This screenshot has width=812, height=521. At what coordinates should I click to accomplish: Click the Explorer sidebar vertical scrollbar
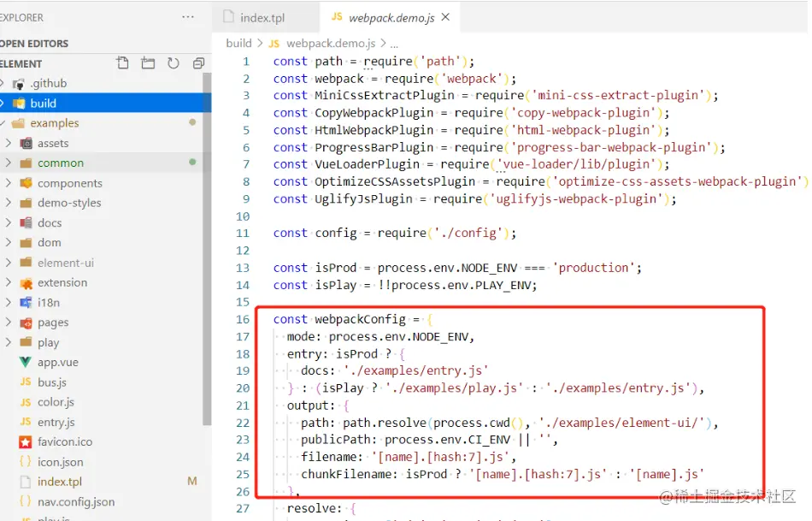tap(207, 249)
